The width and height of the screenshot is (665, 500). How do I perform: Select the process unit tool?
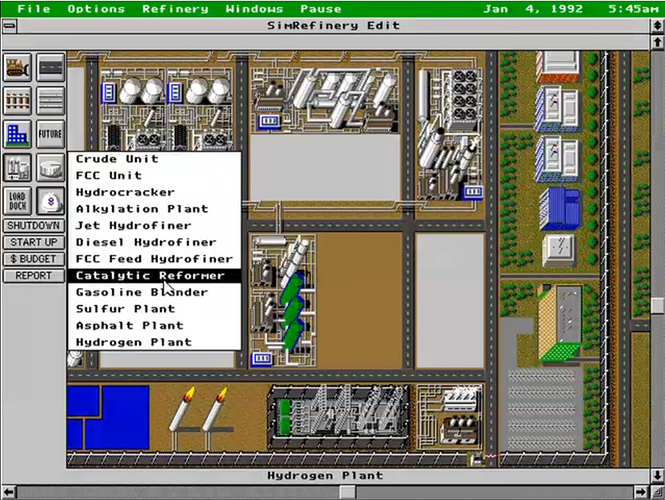(17, 168)
